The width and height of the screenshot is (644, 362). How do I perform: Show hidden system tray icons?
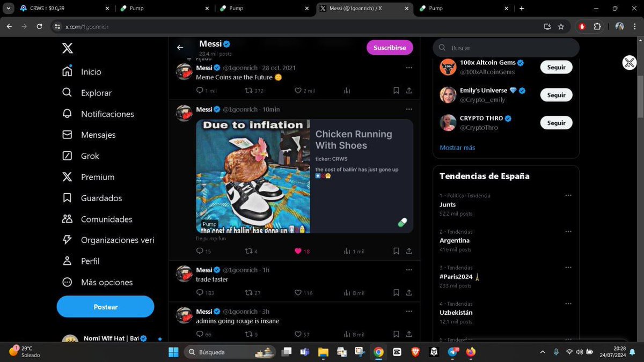click(x=542, y=352)
